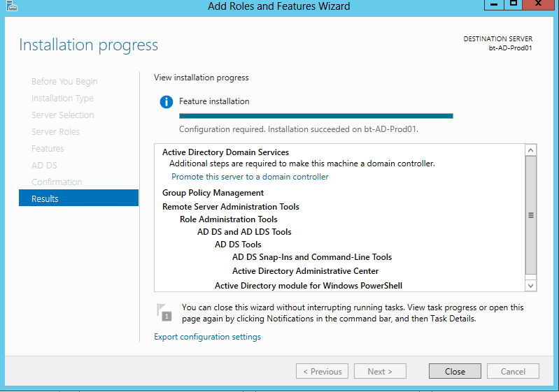Image resolution: width=559 pixels, height=392 pixels.
Task: Click the Installation progress page title
Action: (88, 45)
